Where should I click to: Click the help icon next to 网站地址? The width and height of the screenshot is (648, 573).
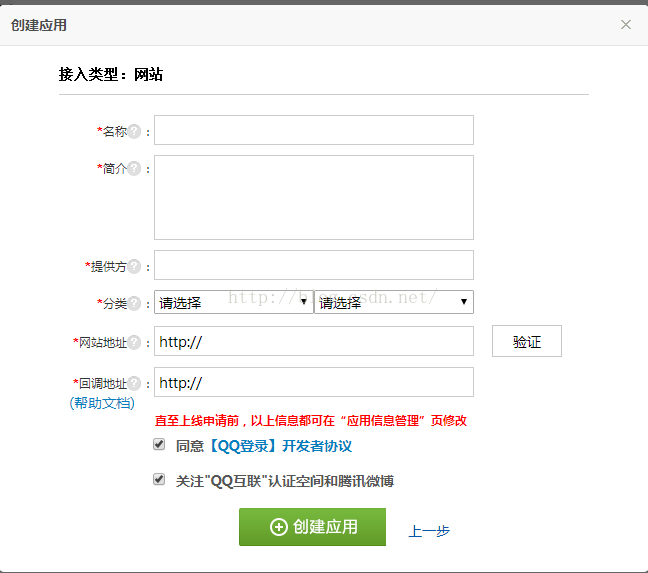click(x=134, y=342)
